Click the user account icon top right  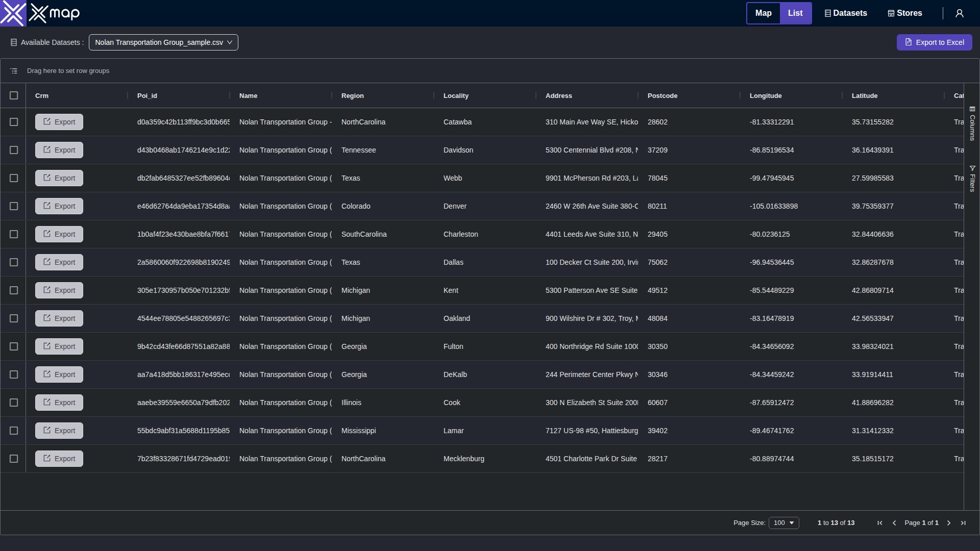pos(959,13)
